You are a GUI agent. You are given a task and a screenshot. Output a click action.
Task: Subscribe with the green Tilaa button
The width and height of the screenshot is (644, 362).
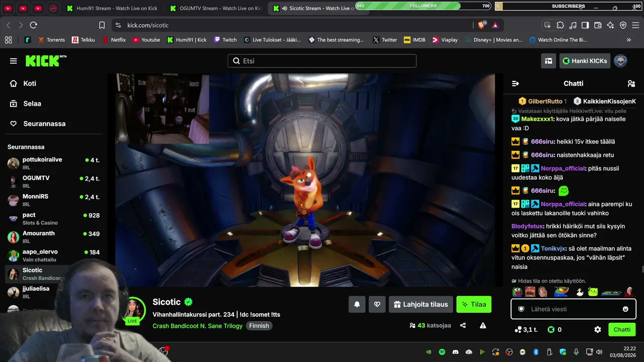click(474, 304)
